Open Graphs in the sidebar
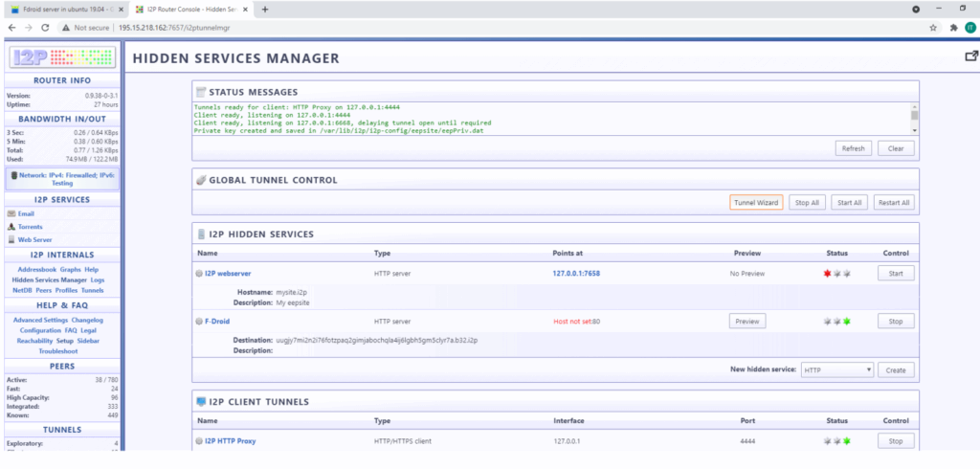Image resolution: width=980 pixels, height=469 pixels. [71, 270]
